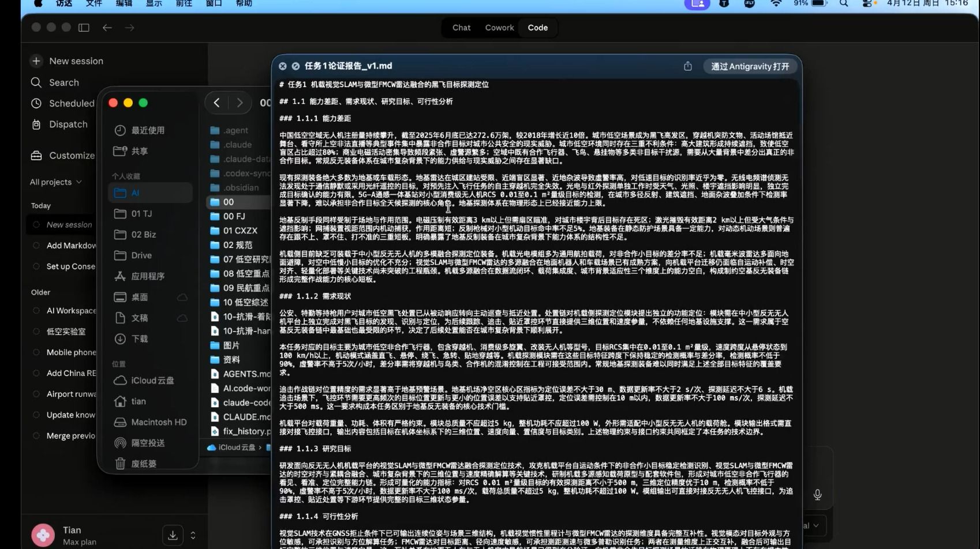
Task: Open the 文件 menu in the menu bar
Action: coord(93,3)
